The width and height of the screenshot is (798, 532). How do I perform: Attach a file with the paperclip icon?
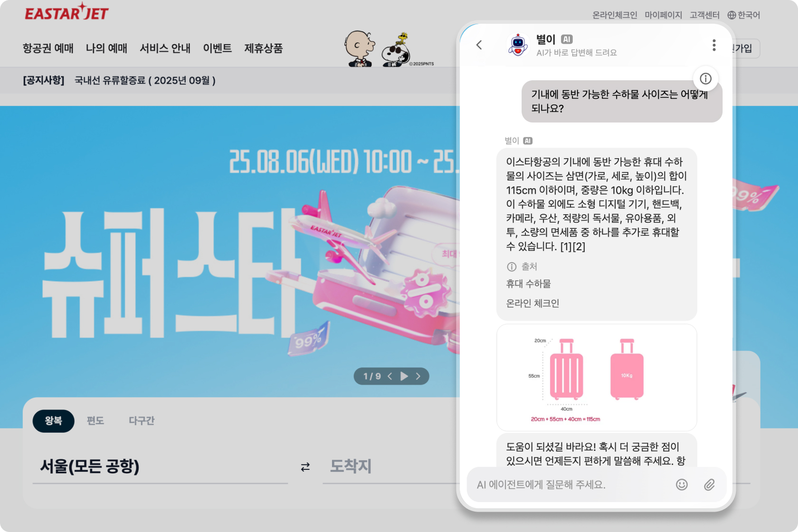pyautogui.click(x=709, y=484)
